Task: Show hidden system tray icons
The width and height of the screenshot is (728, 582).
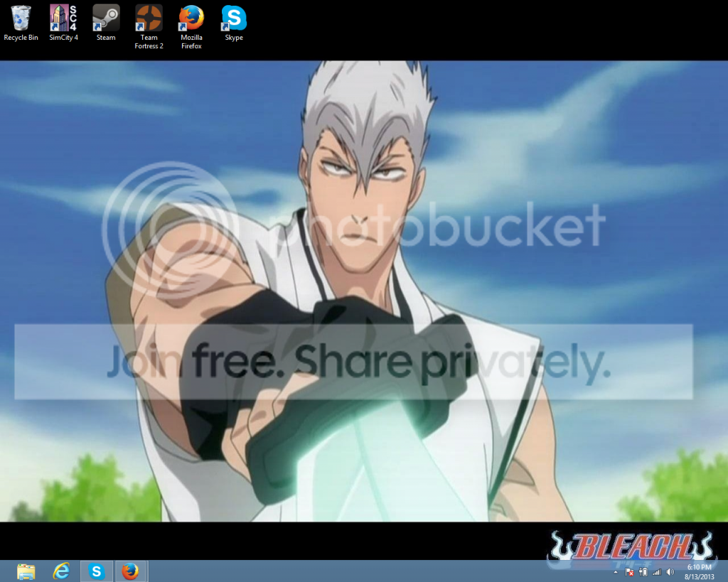Action: pos(616,572)
